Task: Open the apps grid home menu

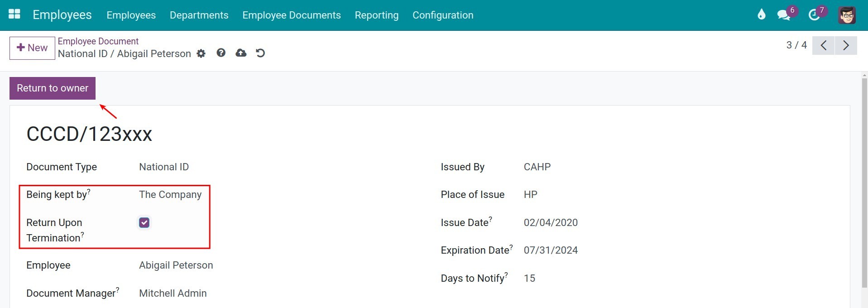Action: coord(14,14)
